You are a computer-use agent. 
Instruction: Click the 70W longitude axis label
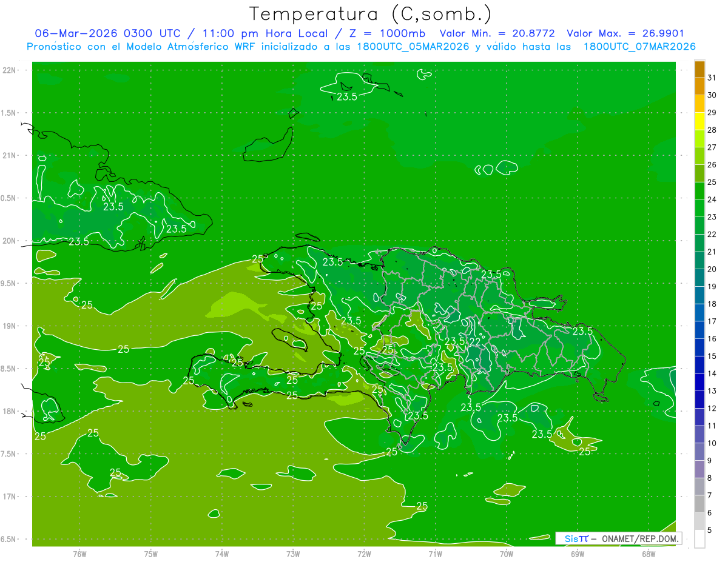pos(507,554)
